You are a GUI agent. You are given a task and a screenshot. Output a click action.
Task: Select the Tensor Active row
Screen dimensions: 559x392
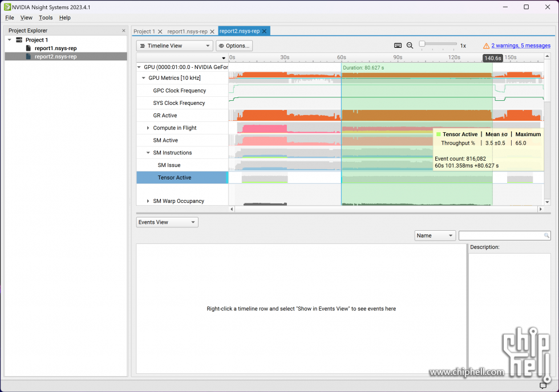(182, 178)
